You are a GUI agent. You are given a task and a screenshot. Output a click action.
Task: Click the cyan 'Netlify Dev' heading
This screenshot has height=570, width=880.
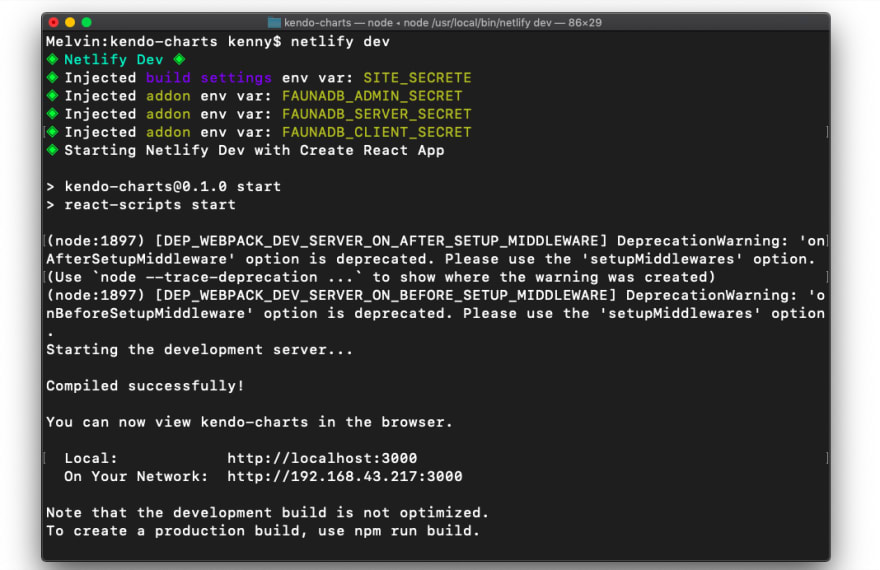pos(113,59)
